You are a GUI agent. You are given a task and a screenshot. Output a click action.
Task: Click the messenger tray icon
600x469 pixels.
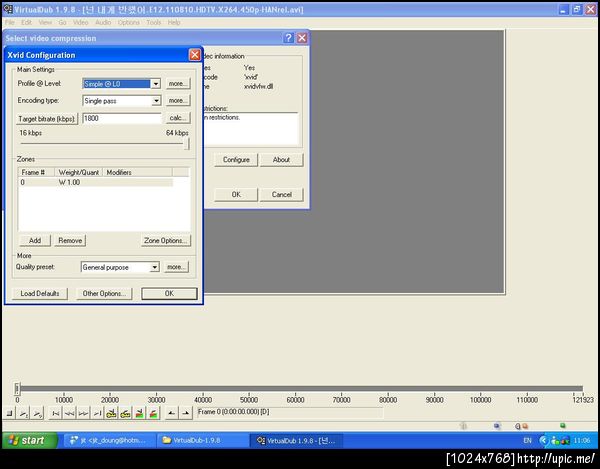click(x=555, y=441)
